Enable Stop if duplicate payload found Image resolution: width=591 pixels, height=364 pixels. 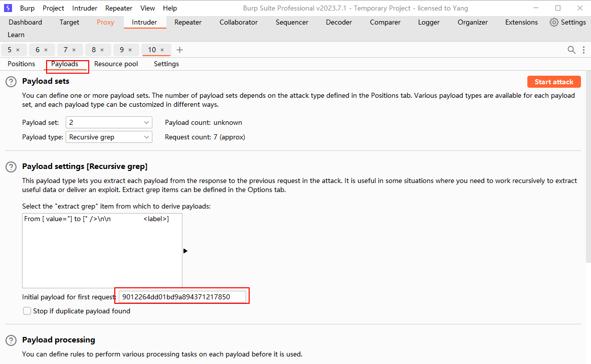[27, 311]
